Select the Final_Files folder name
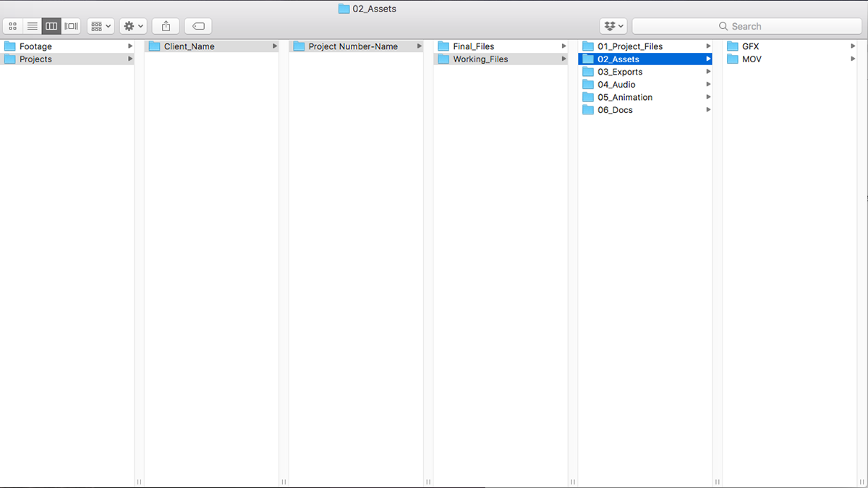The width and height of the screenshot is (868, 488). click(x=474, y=46)
